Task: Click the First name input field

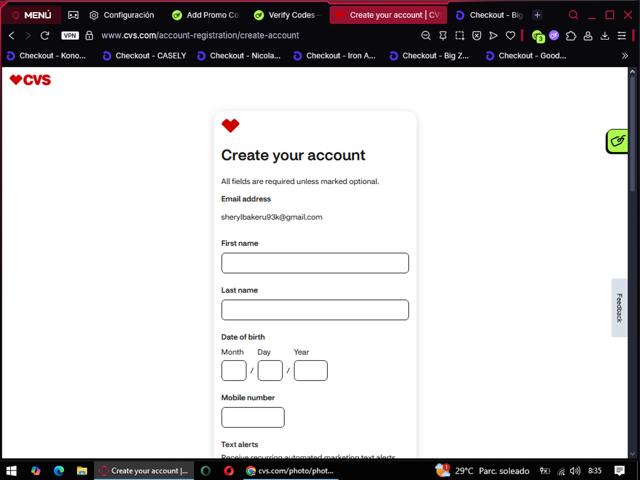Action: (x=315, y=263)
